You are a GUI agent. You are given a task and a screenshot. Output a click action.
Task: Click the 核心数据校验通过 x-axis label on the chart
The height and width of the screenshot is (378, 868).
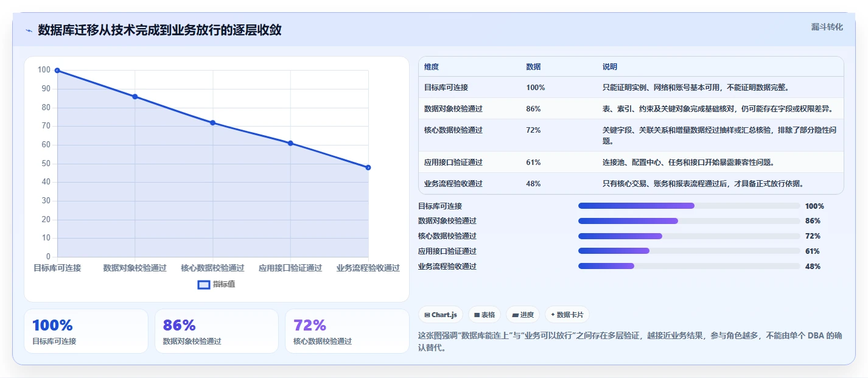click(x=212, y=268)
